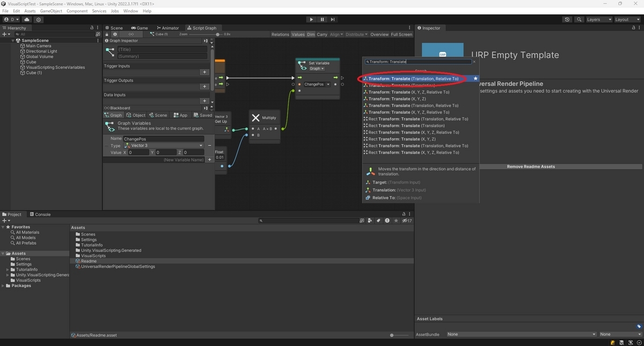
Task: Click the Graph Inspector Title field
Action: point(162,49)
